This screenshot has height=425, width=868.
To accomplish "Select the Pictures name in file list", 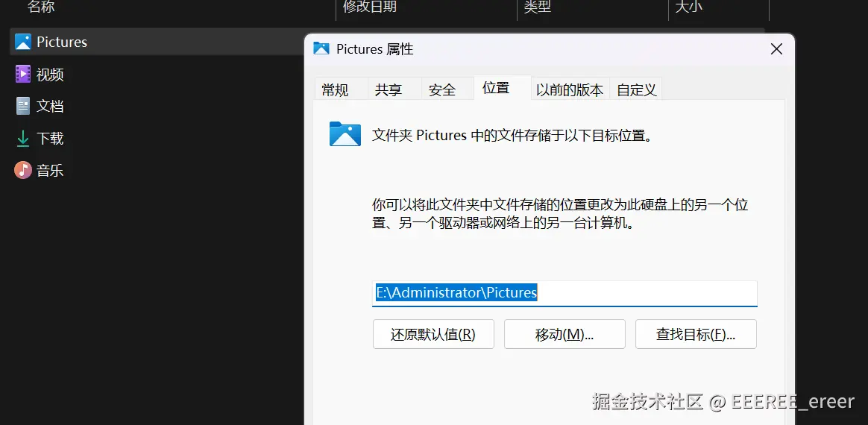I will click(x=62, y=42).
